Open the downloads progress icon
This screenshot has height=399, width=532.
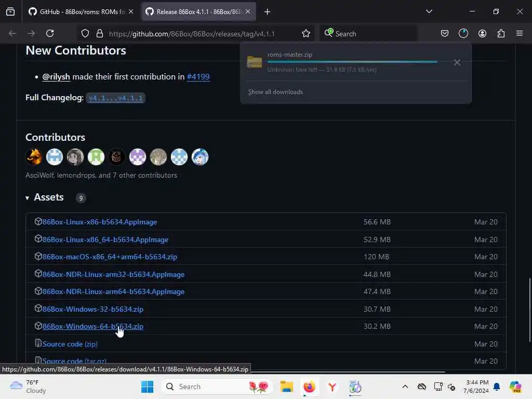463,33
